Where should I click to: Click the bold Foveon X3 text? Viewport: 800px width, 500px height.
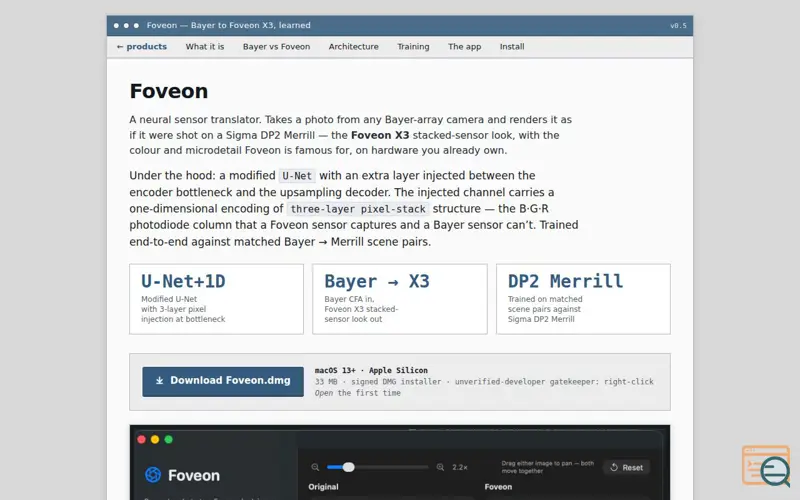pos(380,135)
